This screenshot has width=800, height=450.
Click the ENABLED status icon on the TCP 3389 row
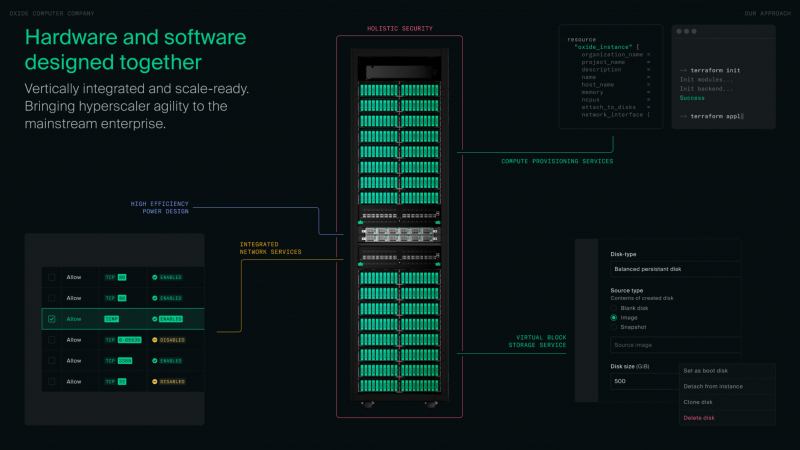155,360
